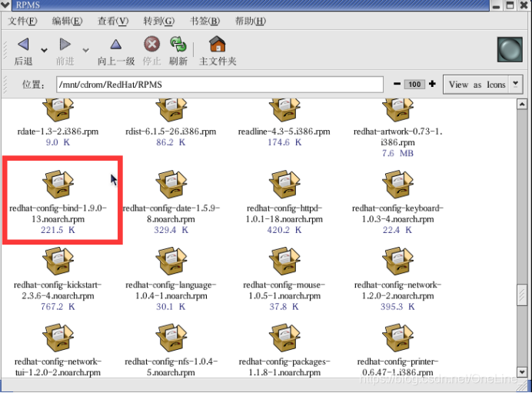Click the 221.5 K size label
The height and width of the screenshot is (393, 532).
[58, 230]
